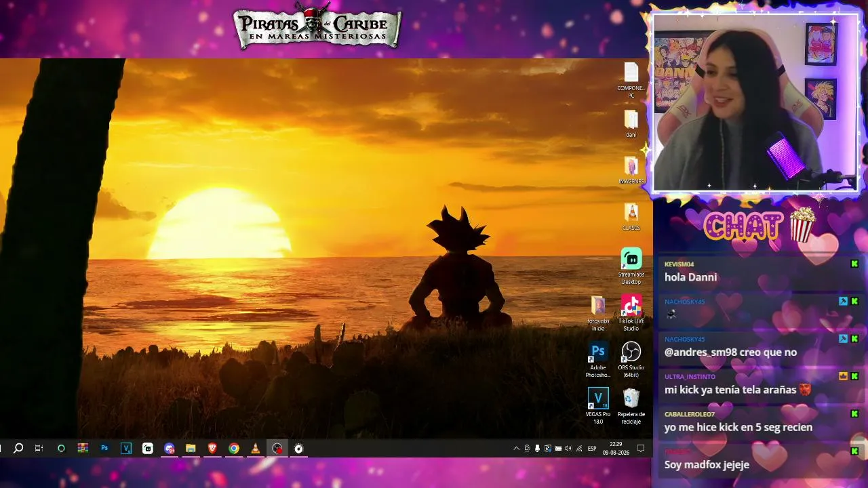Click the first NACHOSKY45 username above the spider emoji
This screenshot has height=488, width=868.
684,302
